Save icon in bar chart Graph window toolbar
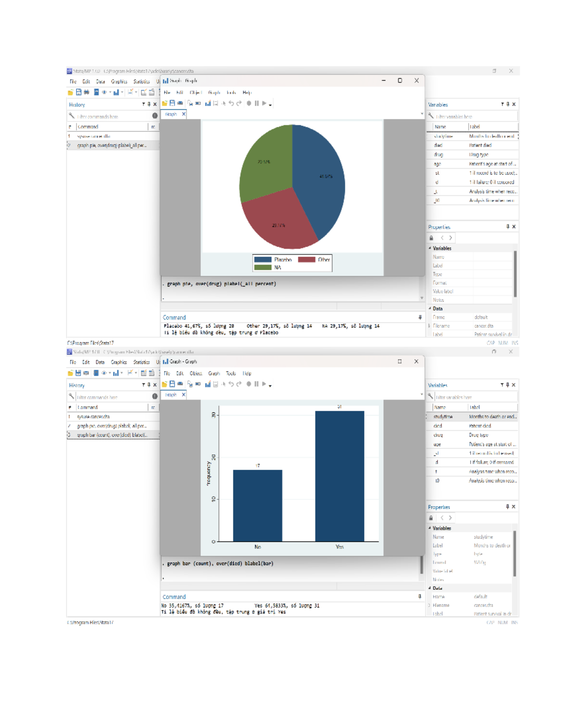 tap(172, 384)
